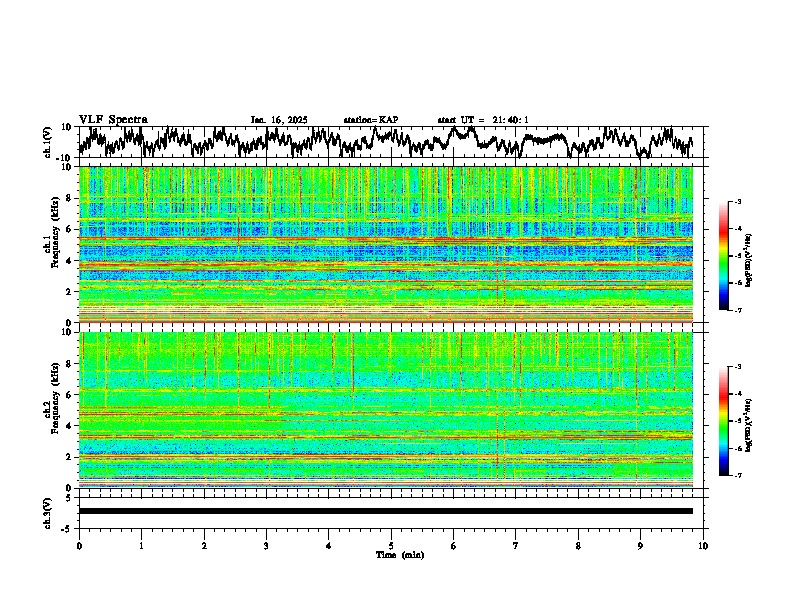Click time axis tick label "4"
The width and height of the screenshot is (792, 612).
[329, 546]
